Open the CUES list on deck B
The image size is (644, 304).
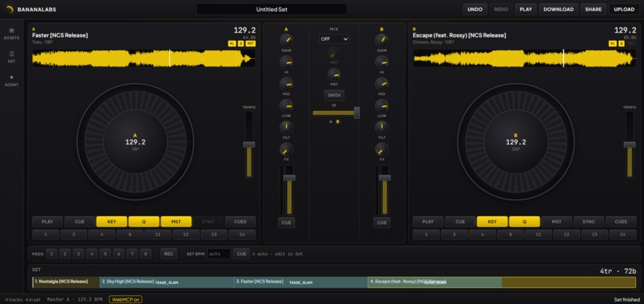pos(621,222)
